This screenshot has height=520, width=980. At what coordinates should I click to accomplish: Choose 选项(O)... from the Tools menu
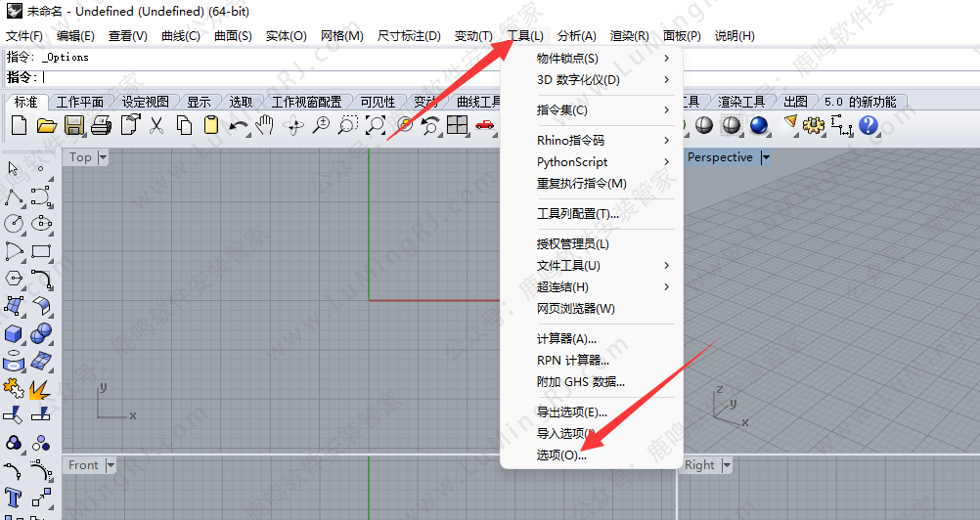pyautogui.click(x=561, y=455)
